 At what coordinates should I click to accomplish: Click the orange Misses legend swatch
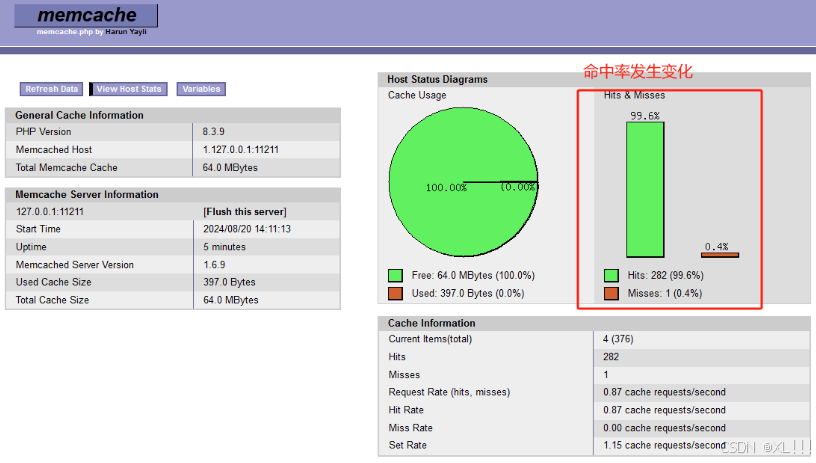click(x=611, y=293)
